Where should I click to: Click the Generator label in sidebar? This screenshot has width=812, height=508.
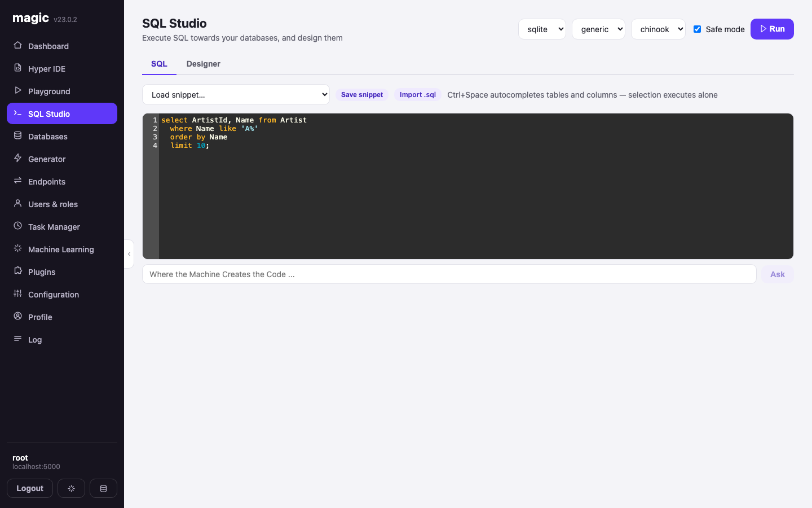point(47,159)
